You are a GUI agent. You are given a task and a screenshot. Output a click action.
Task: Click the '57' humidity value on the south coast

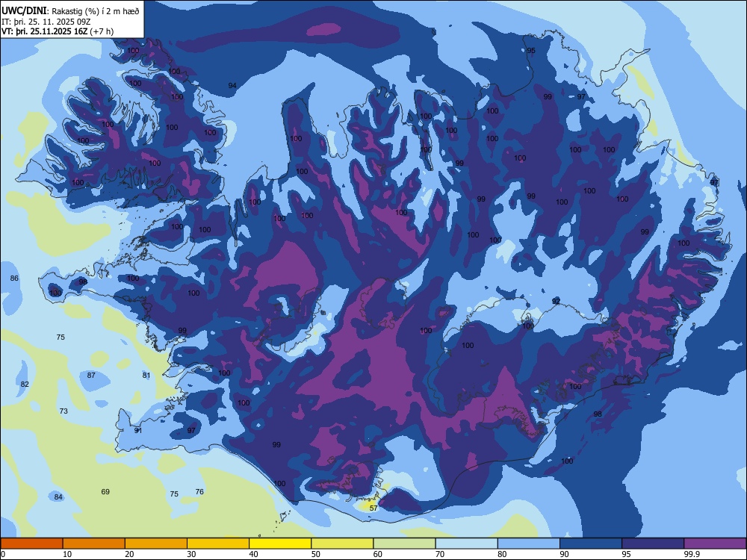point(373,508)
